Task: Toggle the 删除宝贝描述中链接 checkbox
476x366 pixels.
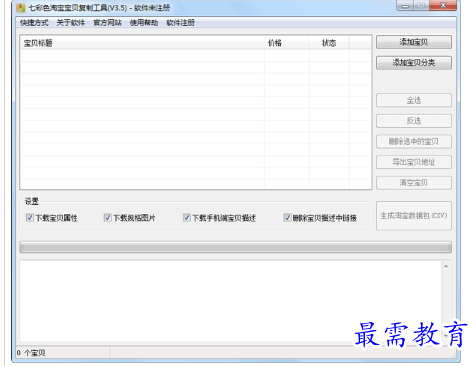Action: pos(287,218)
